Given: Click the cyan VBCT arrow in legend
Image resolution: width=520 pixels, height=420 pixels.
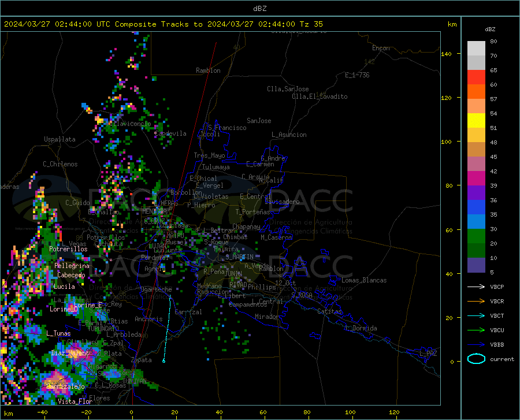Looking at the screenshot, I should coord(476,315).
